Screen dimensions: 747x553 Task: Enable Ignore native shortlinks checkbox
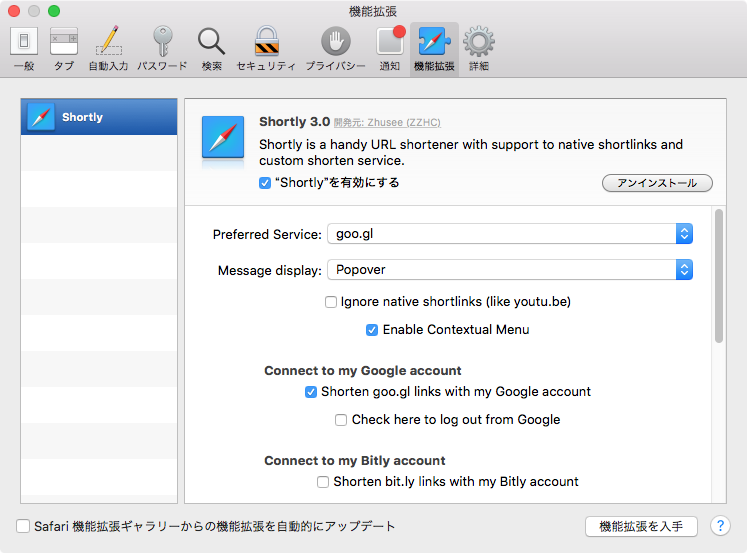[331, 302]
